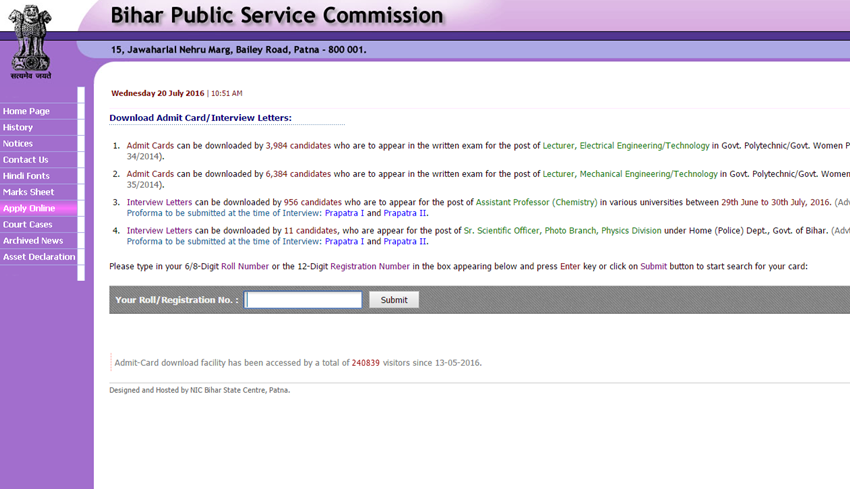Open Prapatra I link for Chemistry interview

pos(345,213)
